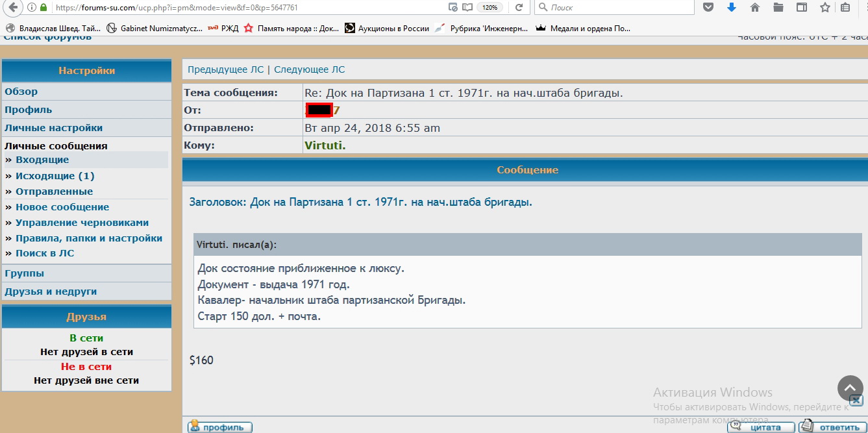Open bookmark Память народа :: Док…
This screenshot has height=433, width=868.
pyautogui.click(x=291, y=28)
